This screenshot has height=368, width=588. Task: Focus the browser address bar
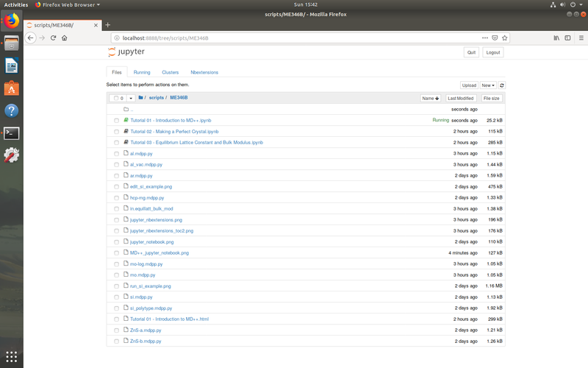296,38
